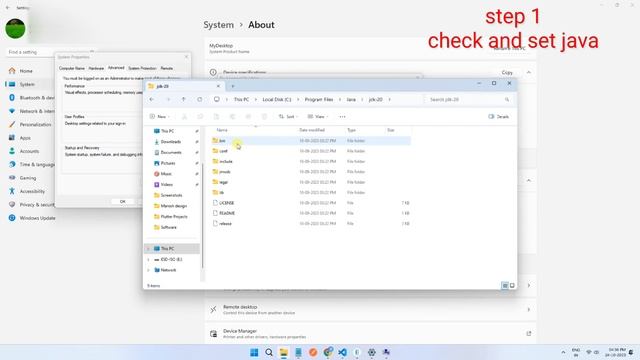The height and width of the screenshot is (360, 640).
Task: Open Chrome from the taskbar
Action: click(328, 352)
